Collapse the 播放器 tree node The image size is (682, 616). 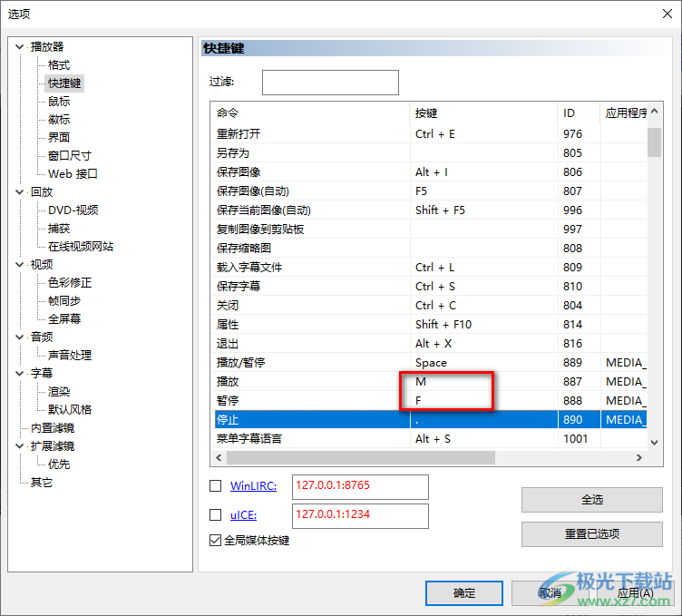point(20,47)
